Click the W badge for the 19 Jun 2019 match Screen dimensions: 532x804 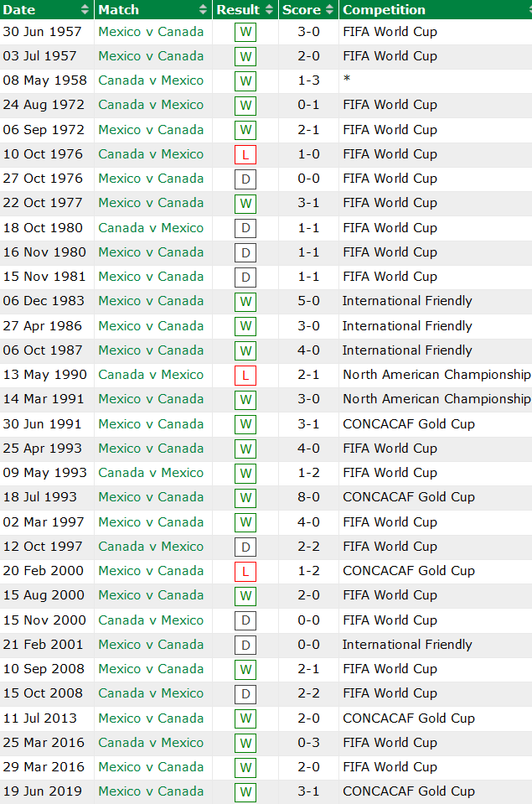click(x=245, y=791)
